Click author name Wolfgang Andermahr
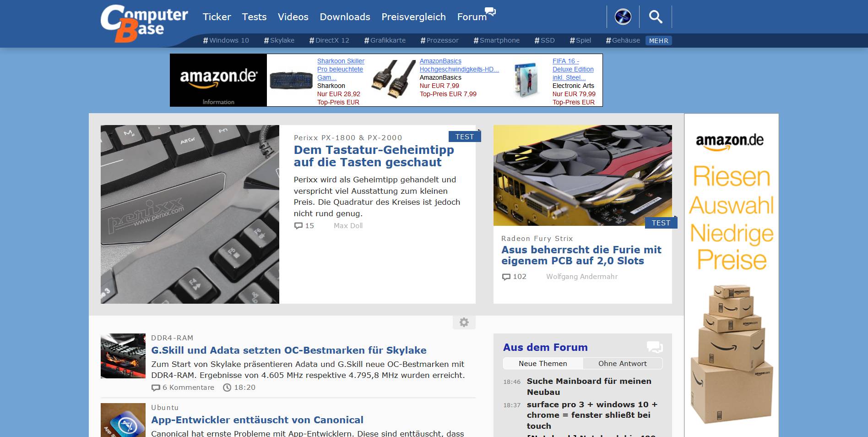 (x=582, y=277)
